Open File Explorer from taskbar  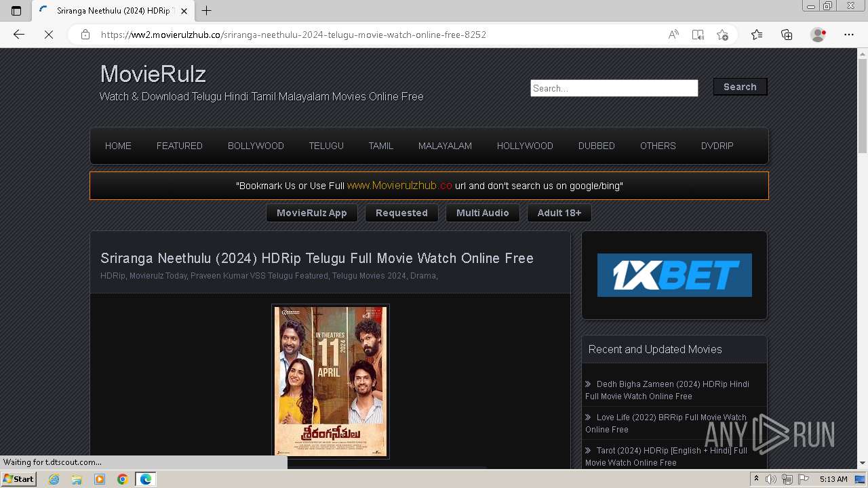(x=77, y=479)
